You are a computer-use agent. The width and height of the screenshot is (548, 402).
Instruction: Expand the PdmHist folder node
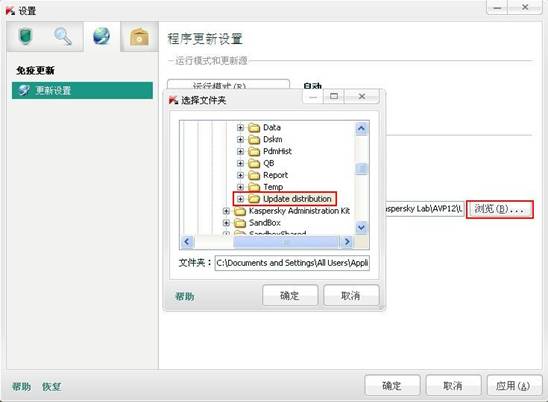240,151
